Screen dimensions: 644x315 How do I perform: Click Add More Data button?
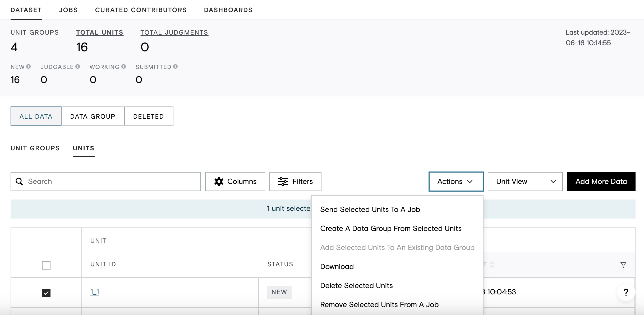601,182
